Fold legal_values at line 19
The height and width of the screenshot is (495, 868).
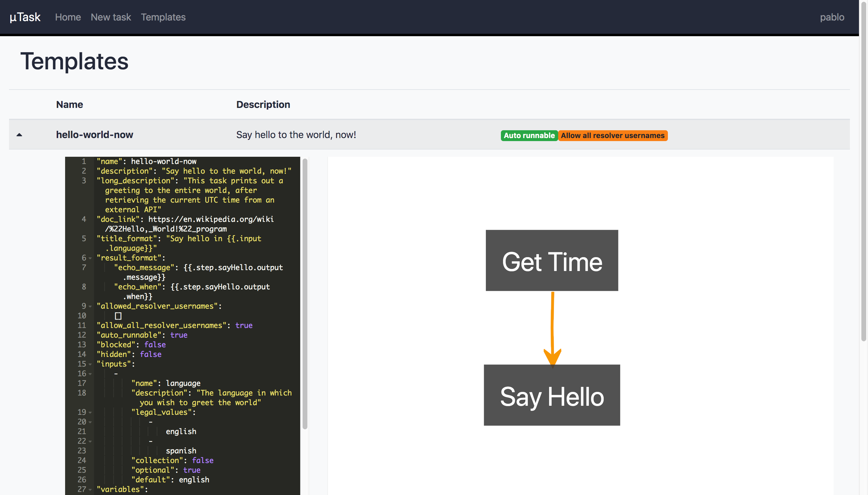click(x=90, y=412)
